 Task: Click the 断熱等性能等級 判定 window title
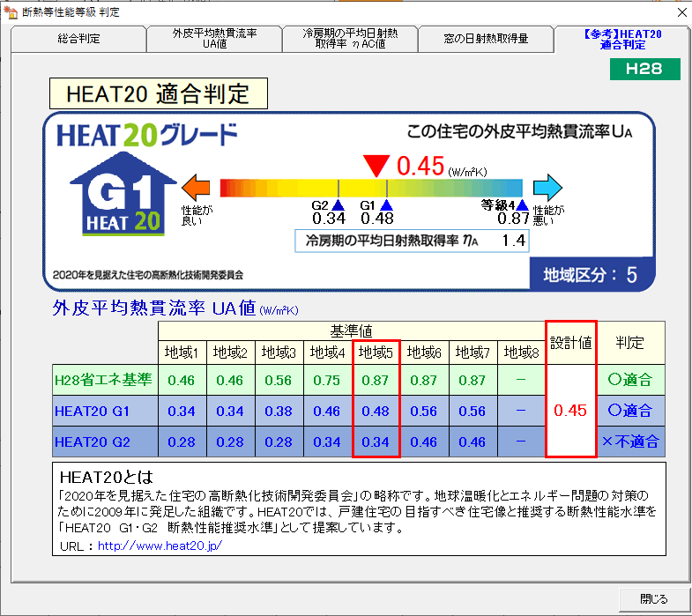point(71,12)
